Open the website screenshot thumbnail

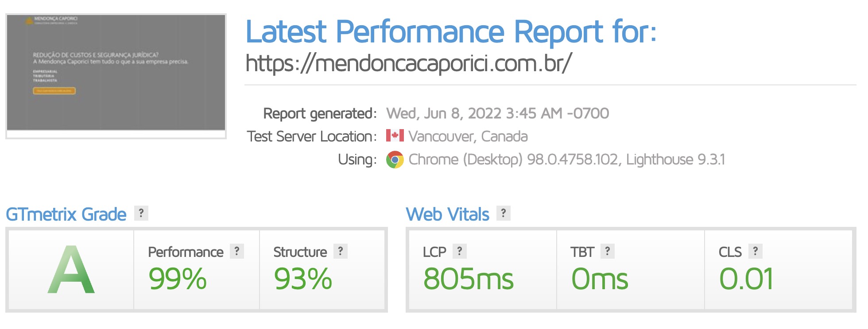coord(116,76)
